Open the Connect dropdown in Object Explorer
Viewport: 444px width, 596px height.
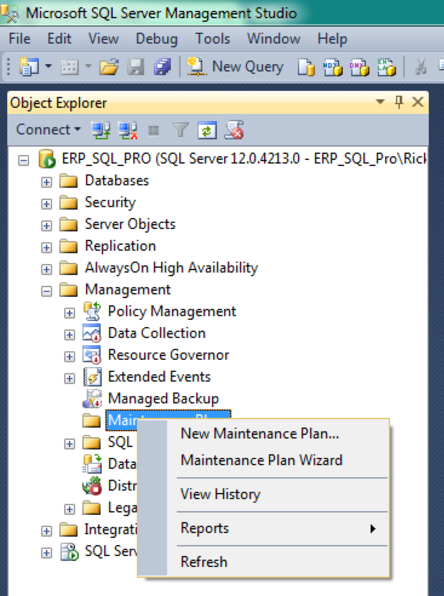(48, 130)
